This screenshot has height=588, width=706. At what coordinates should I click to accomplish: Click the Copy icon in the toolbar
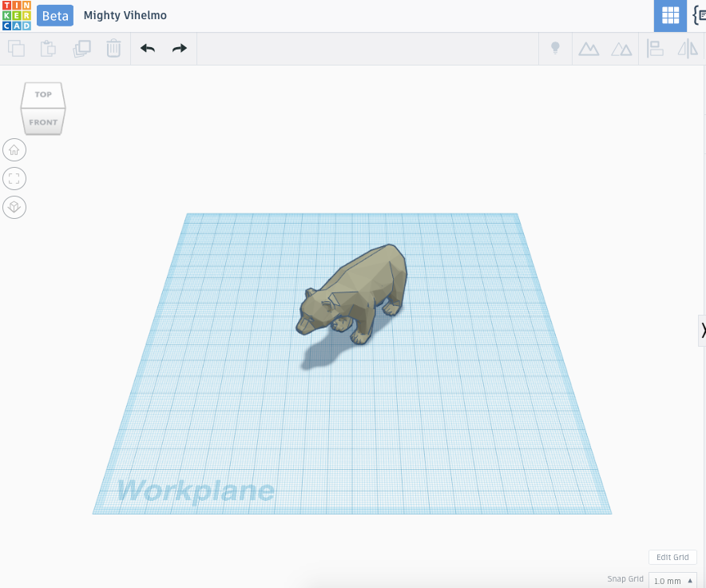pyautogui.click(x=17, y=48)
